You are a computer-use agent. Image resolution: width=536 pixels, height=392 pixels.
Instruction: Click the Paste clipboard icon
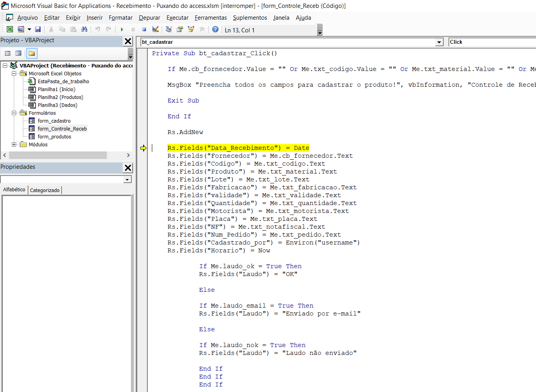(x=73, y=30)
